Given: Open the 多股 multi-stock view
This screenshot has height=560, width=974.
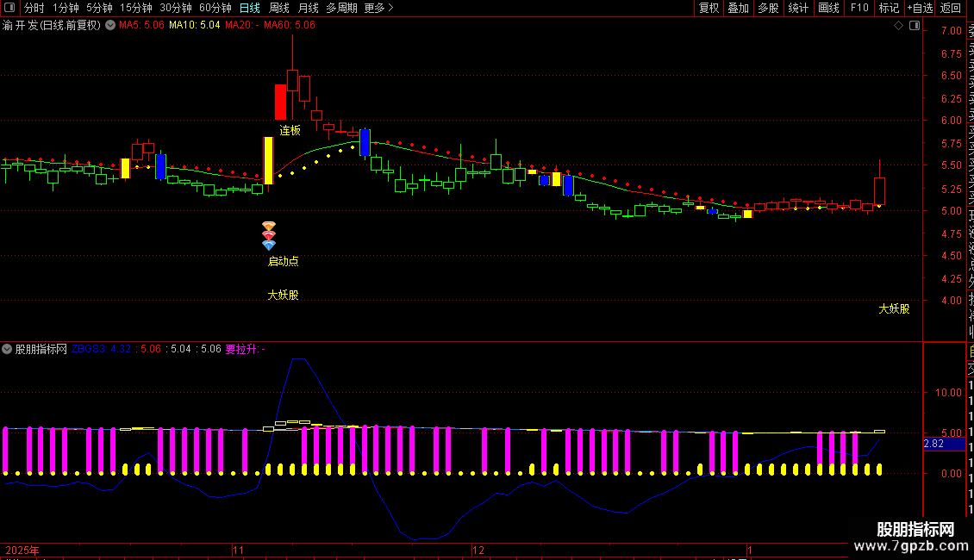Looking at the screenshot, I should coord(768,8).
